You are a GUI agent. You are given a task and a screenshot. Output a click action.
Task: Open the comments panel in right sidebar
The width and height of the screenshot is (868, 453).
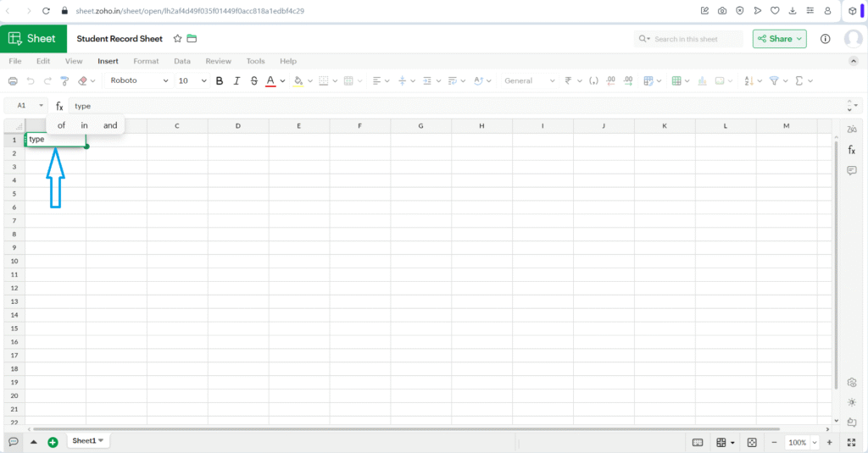pos(852,171)
